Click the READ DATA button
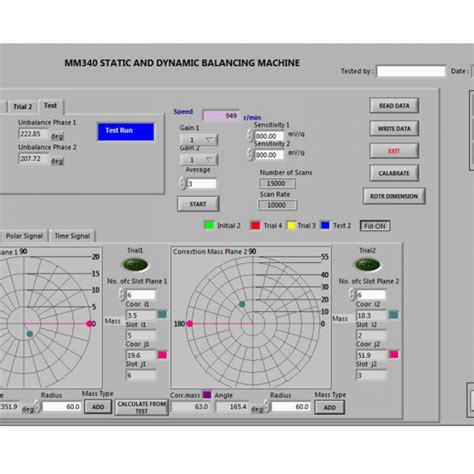The width and height of the screenshot is (474, 474). point(394,106)
